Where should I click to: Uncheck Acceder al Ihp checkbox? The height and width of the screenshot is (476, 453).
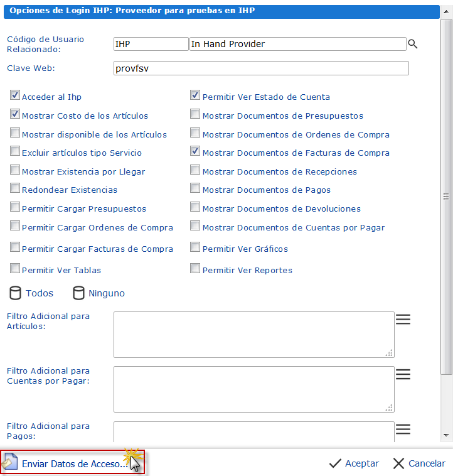[x=15, y=95]
